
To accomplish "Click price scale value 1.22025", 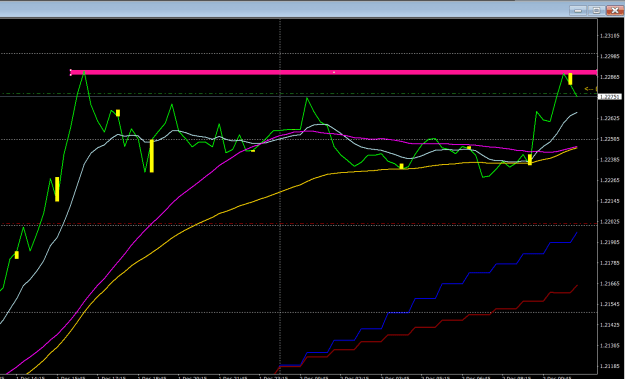I will point(610,222).
